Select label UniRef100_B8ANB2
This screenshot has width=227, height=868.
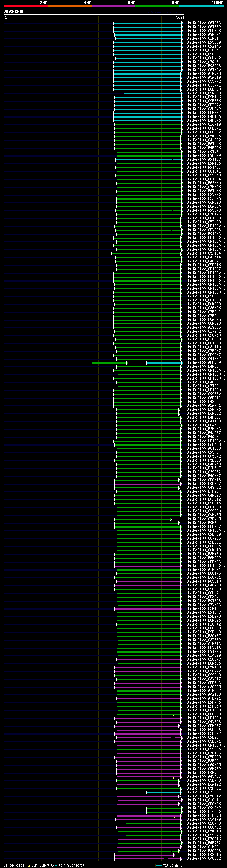point(204,132)
